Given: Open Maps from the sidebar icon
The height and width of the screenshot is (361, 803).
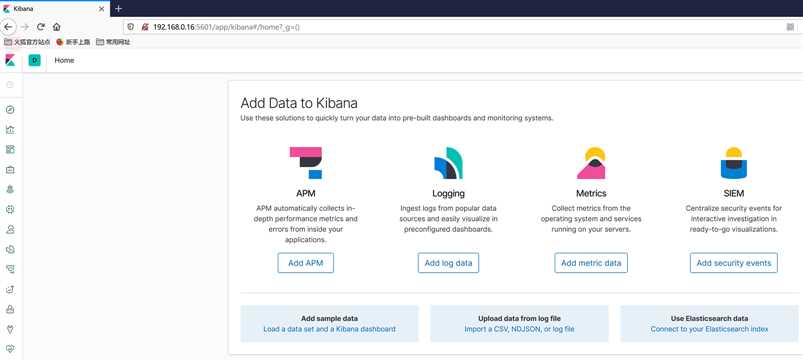Looking at the screenshot, I should coord(10,189).
